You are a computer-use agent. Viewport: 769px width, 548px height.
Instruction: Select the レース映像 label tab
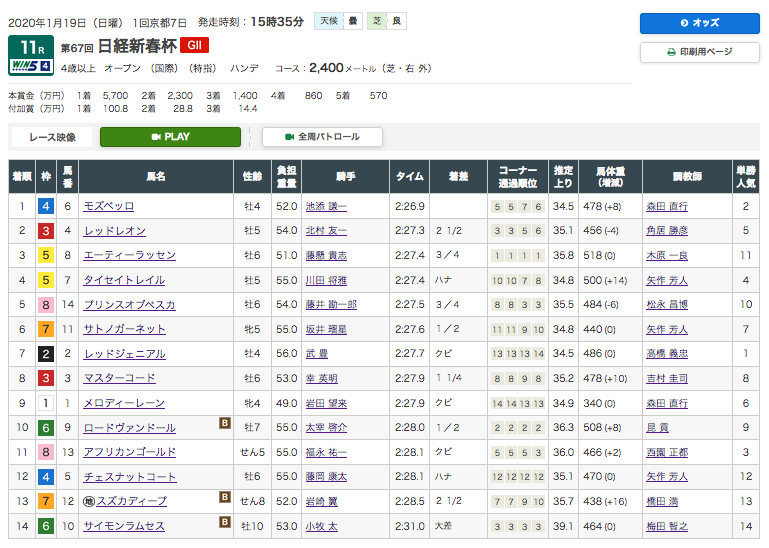pos(52,137)
